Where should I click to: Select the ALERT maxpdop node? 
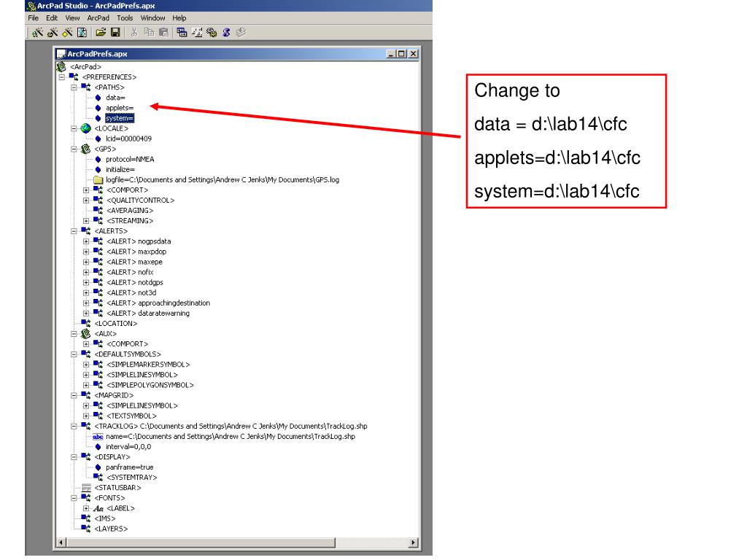tap(136, 252)
